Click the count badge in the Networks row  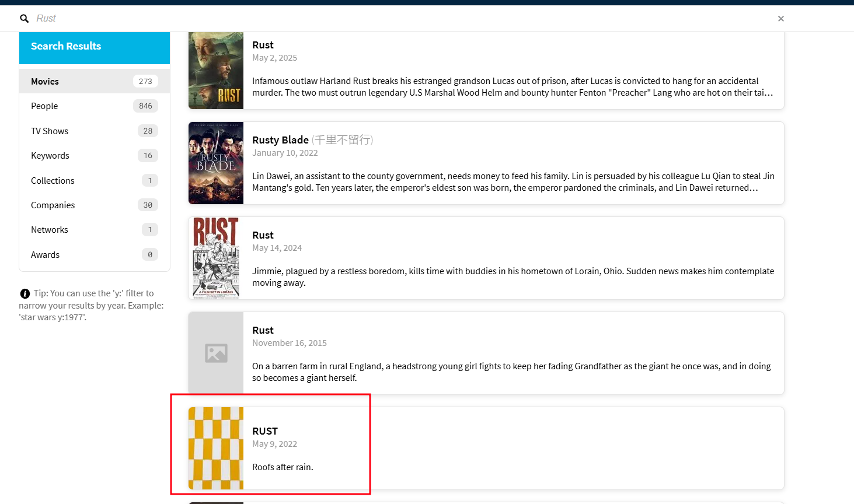(x=150, y=230)
